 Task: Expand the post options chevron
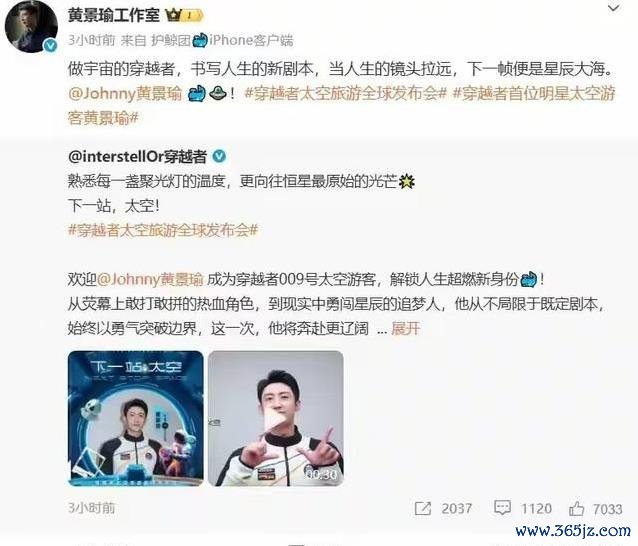(613, 8)
